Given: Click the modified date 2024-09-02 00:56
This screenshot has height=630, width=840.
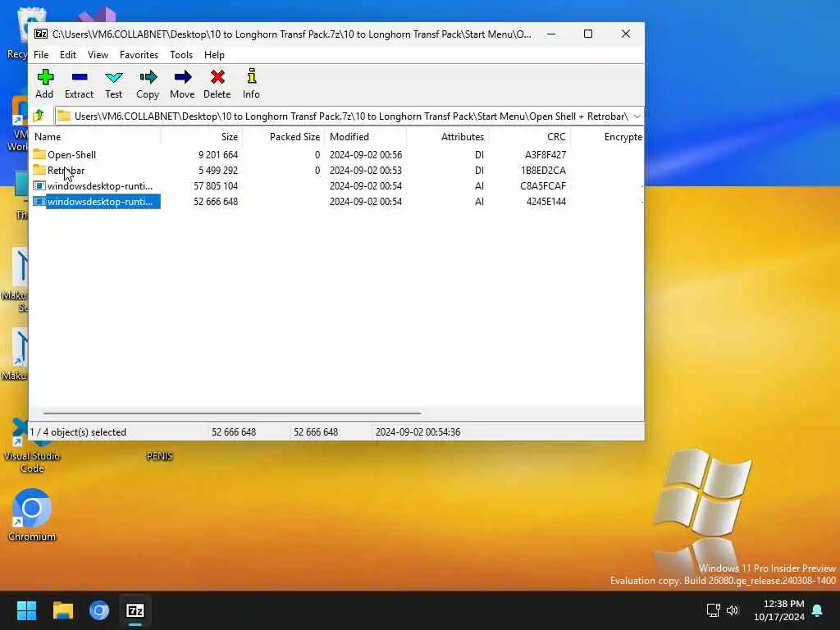Looking at the screenshot, I should (x=365, y=154).
